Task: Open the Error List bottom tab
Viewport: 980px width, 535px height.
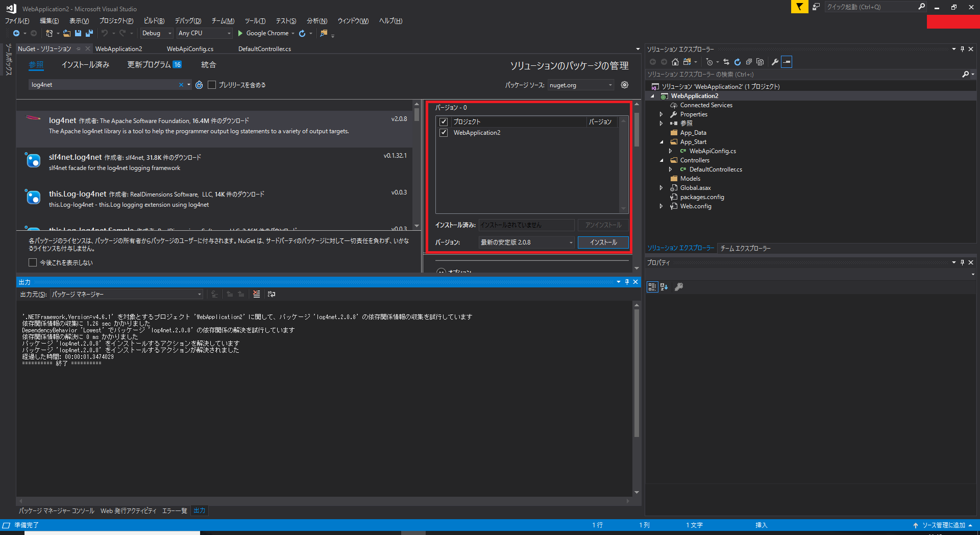Action: [x=175, y=510]
